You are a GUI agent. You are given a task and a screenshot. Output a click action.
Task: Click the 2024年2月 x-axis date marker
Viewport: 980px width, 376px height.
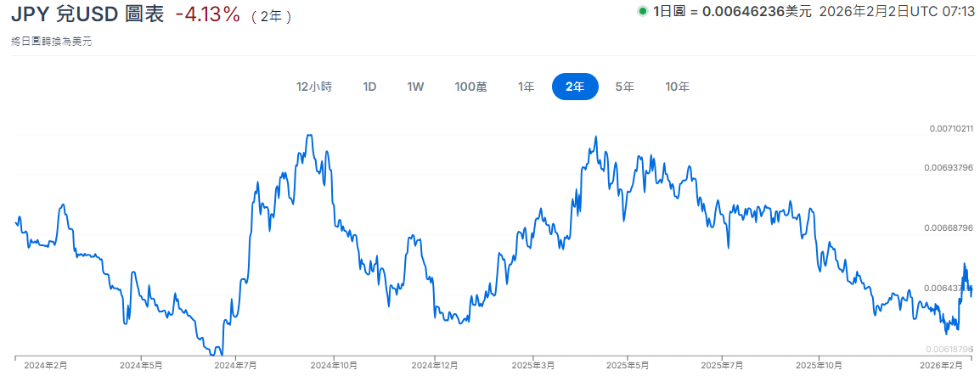pyautogui.click(x=46, y=365)
